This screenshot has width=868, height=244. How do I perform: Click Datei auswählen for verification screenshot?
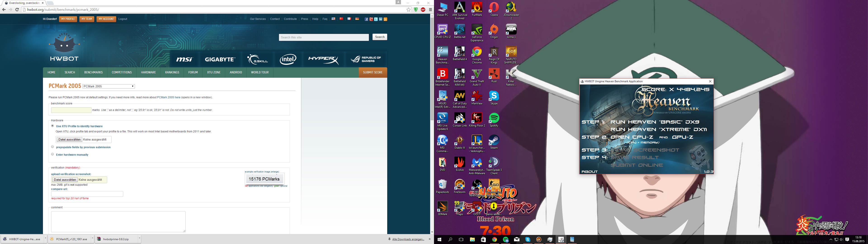65,180
